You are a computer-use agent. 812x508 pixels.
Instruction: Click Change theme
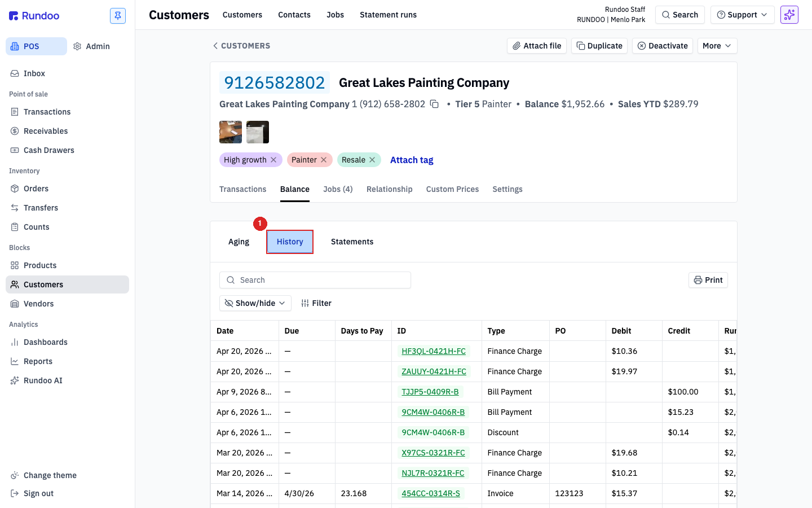(x=68, y=475)
